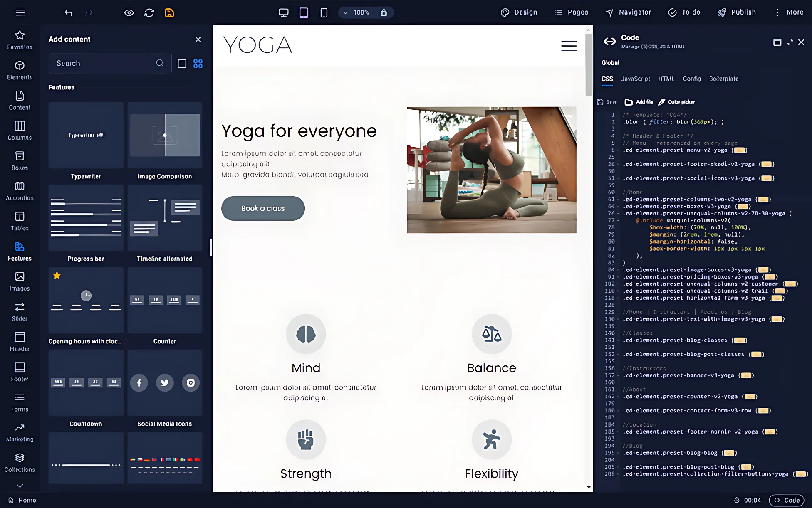Expand the sidebar chevron at the bottom

[x=20, y=486]
